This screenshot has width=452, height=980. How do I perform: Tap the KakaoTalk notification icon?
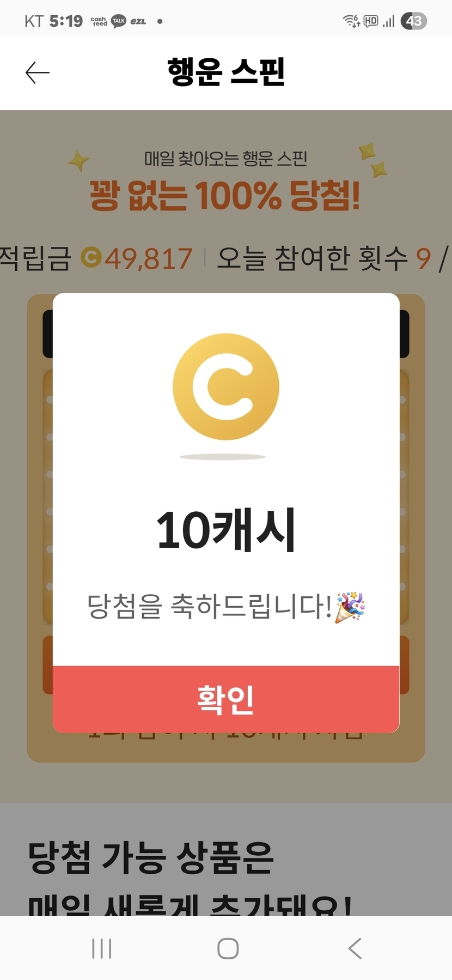click(x=119, y=21)
